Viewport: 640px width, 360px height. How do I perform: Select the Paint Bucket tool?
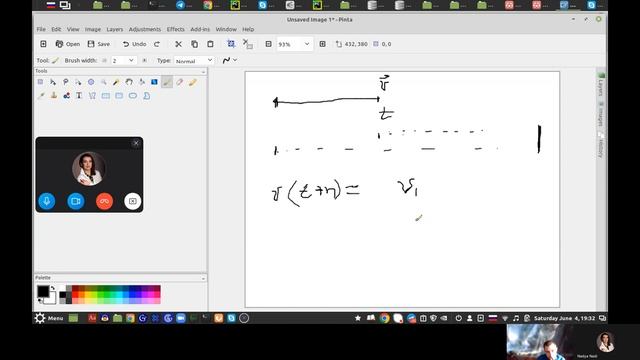tap(142, 82)
